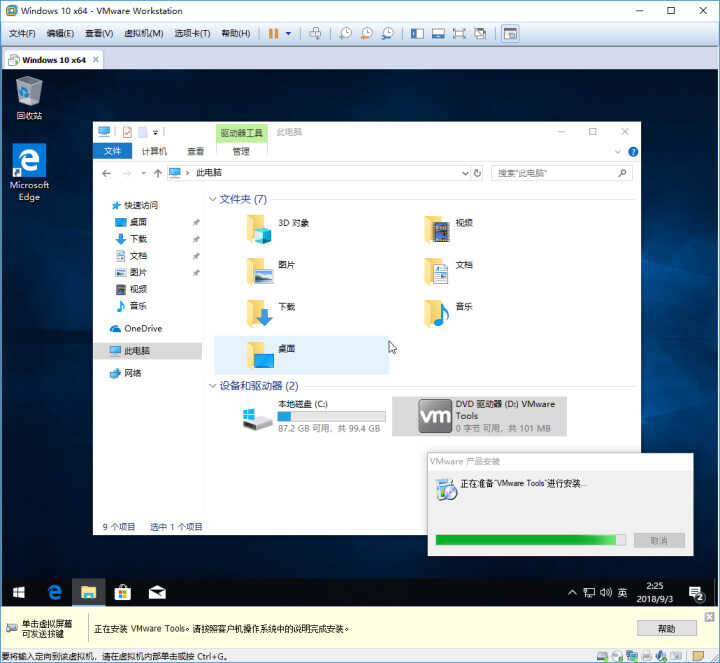Viewport: 720px width, 663px height.
Task: Click the Explorer back arrow
Action: (107, 173)
